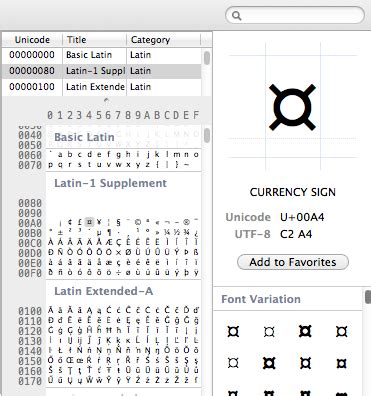Viewport: 371px width, 396px height.
Task: Sort by the Category column header
Action: coord(163,40)
